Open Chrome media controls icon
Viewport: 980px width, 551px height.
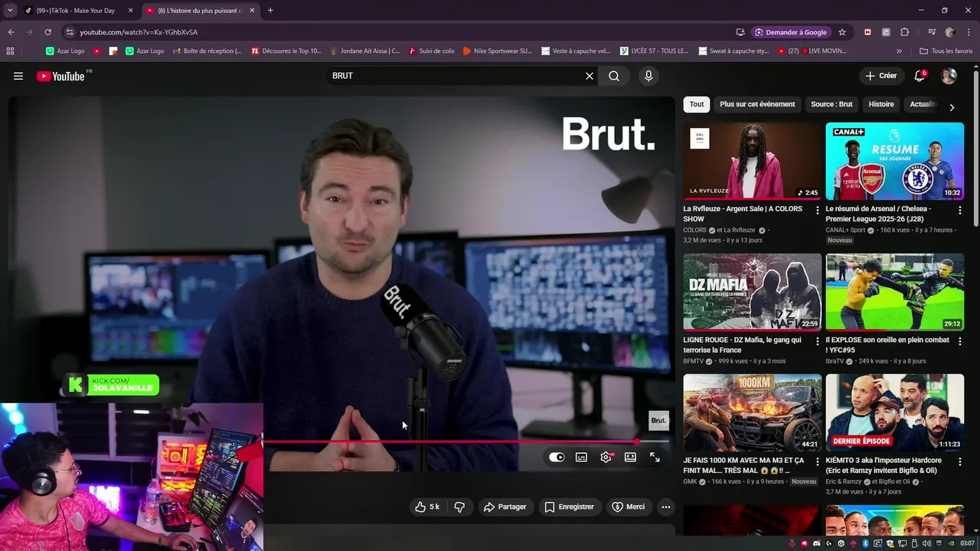tap(931, 32)
